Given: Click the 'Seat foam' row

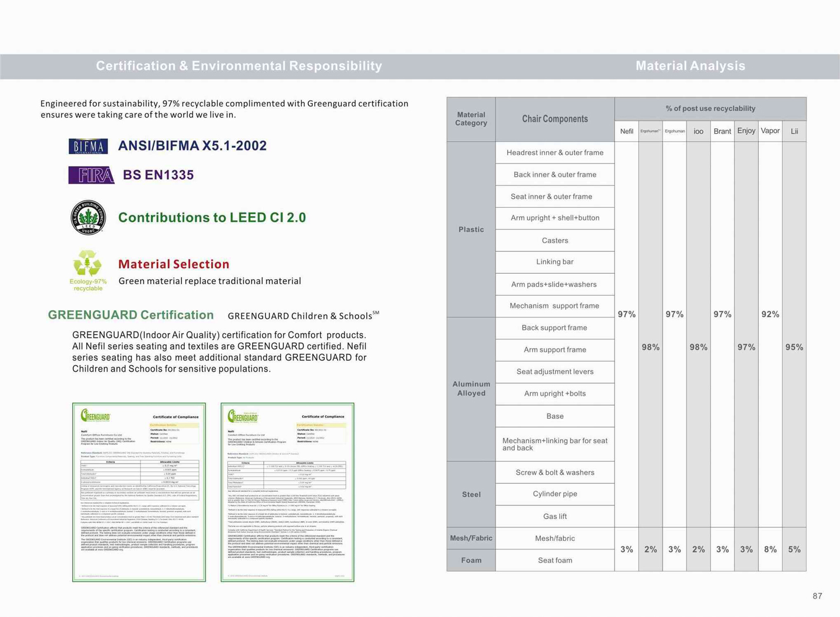Looking at the screenshot, I should pos(555,560).
